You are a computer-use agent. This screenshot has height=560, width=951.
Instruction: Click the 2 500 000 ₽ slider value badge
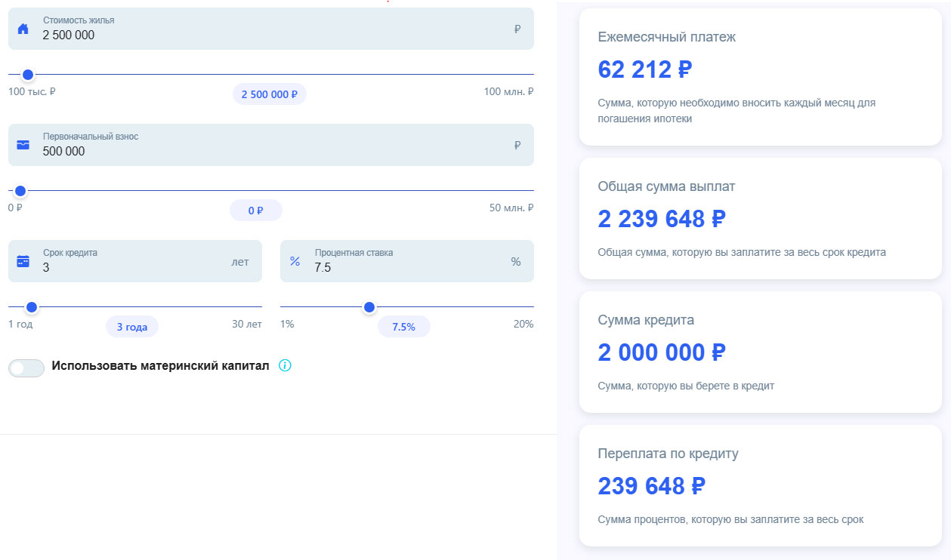click(x=269, y=94)
